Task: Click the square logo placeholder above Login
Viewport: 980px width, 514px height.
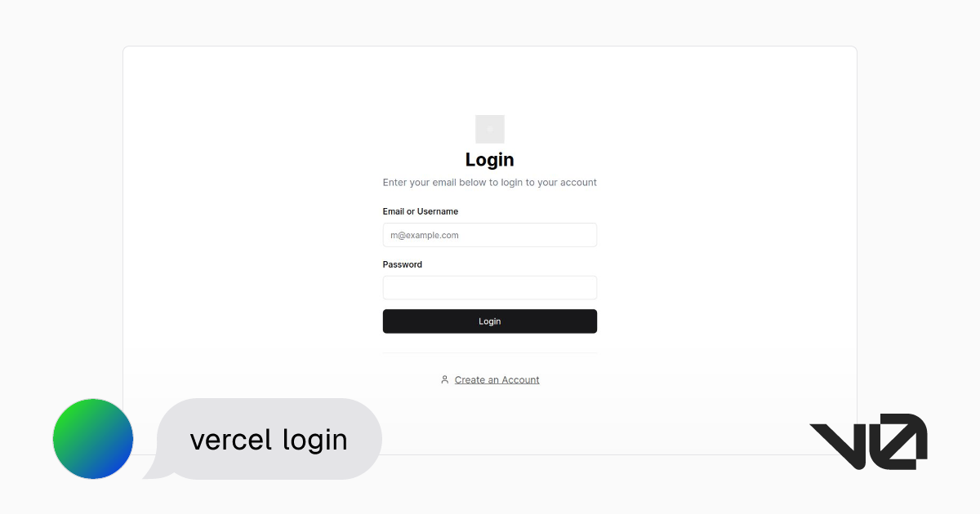Action: pyautogui.click(x=490, y=129)
